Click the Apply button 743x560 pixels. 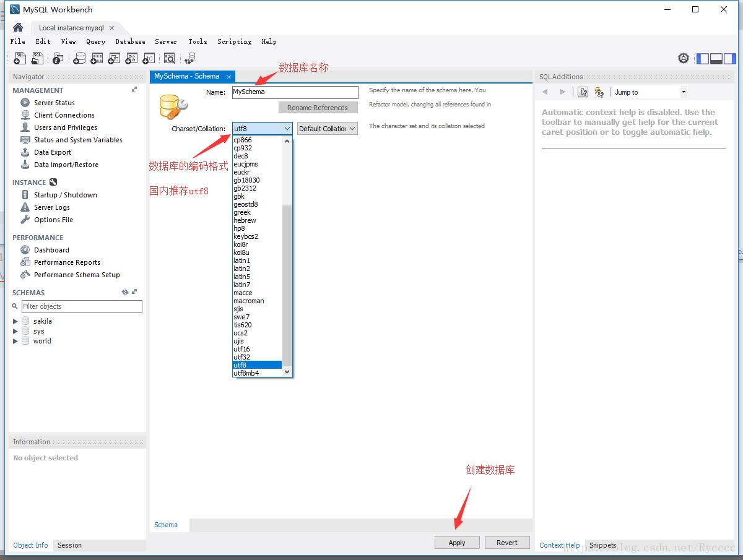click(x=457, y=543)
